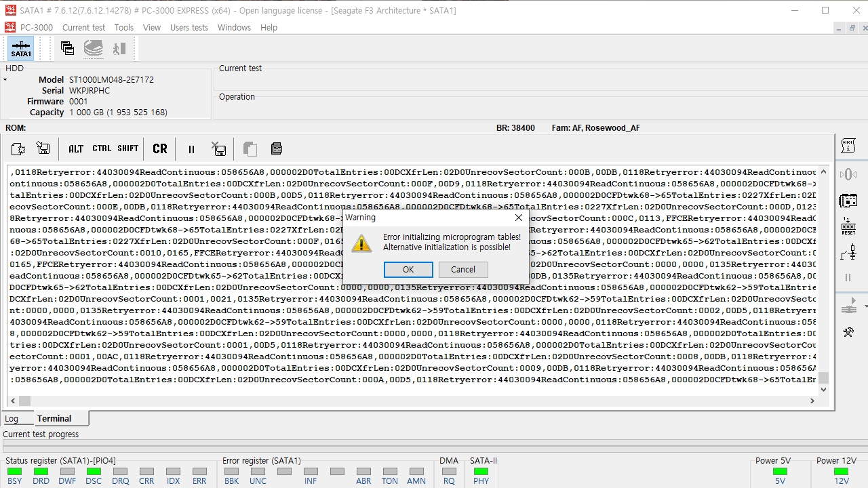Close the Warning dialog with X

pos(519,218)
